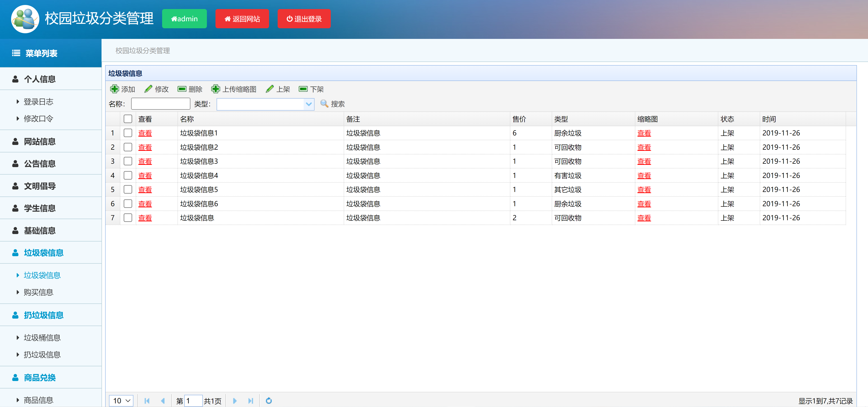This screenshot has width=868, height=407.
Task: Open the 垃圾袋信息 sidebar menu
Action: click(x=43, y=253)
